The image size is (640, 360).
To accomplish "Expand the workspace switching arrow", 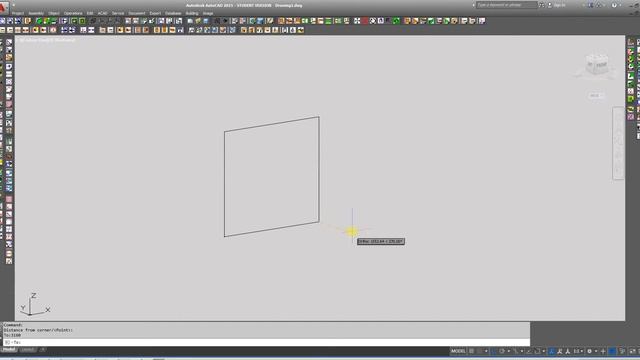I will [x=596, y=351].
